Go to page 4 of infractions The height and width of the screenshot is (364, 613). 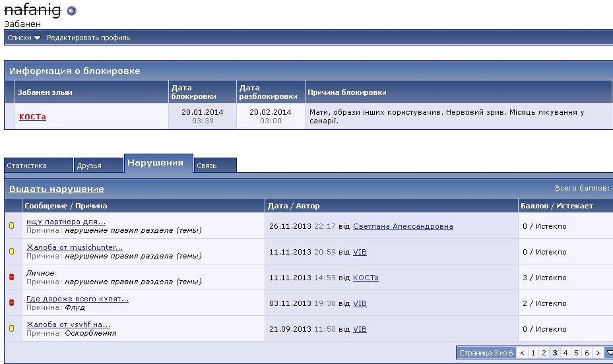[x=565, y=353]
